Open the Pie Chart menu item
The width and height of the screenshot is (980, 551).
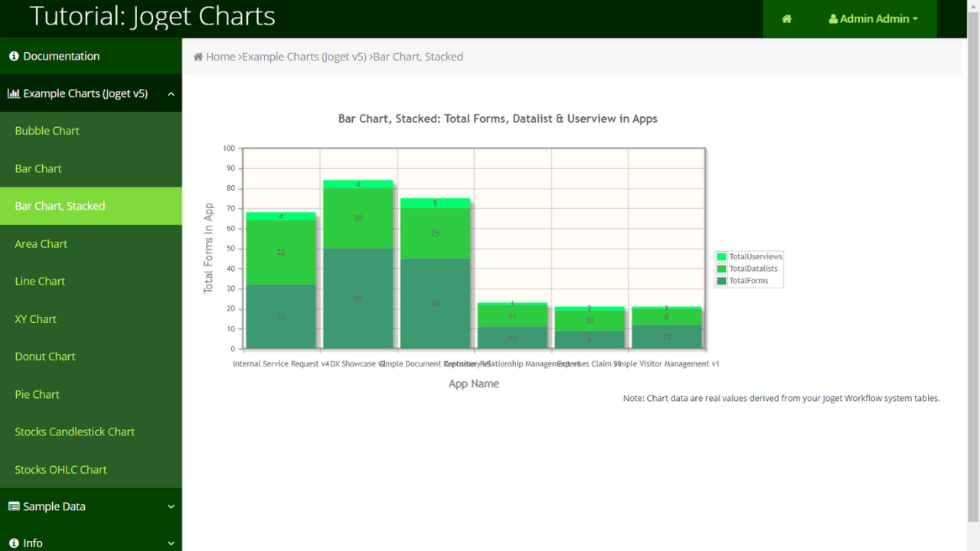38,394
